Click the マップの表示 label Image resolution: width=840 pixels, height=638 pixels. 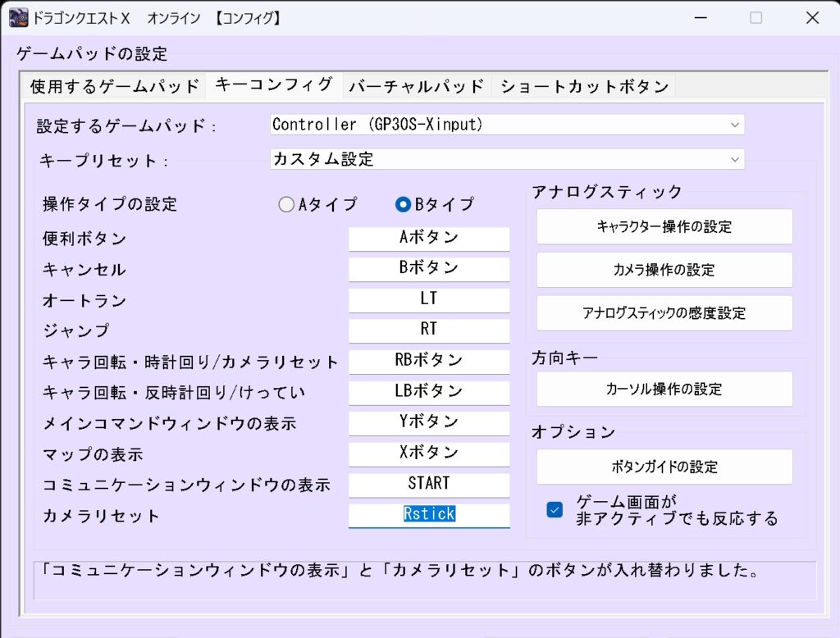coord(94,454)
